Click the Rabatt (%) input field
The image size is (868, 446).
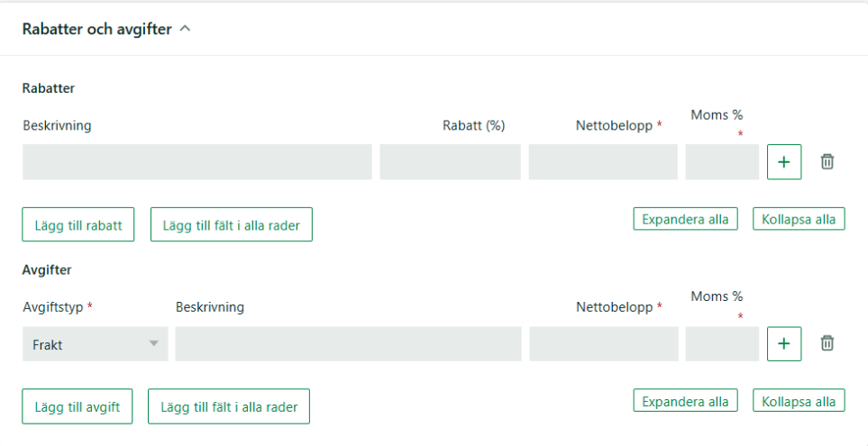450,162
